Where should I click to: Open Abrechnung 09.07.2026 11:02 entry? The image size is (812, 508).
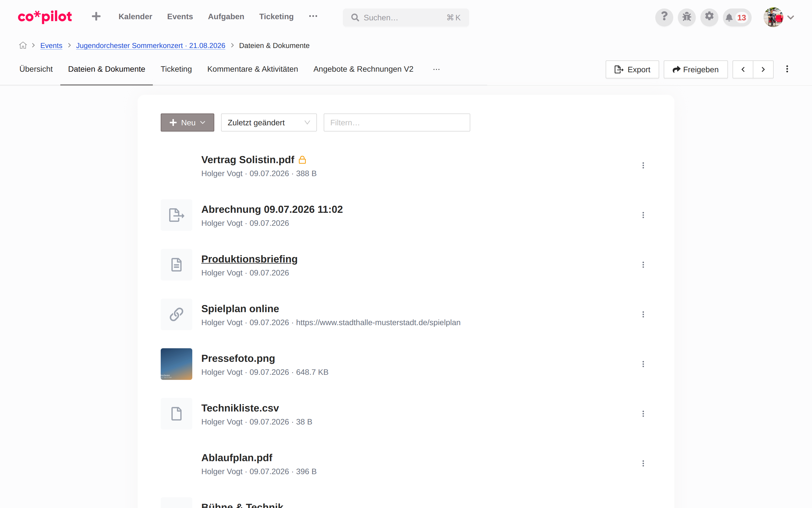pyautogui.click(x=272, y=209)
